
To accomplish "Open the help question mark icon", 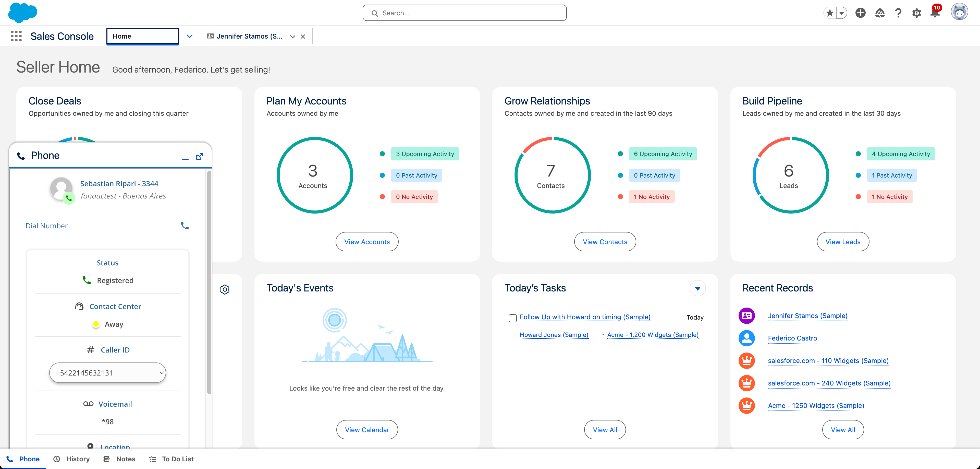I will click(x=898, y=13).
